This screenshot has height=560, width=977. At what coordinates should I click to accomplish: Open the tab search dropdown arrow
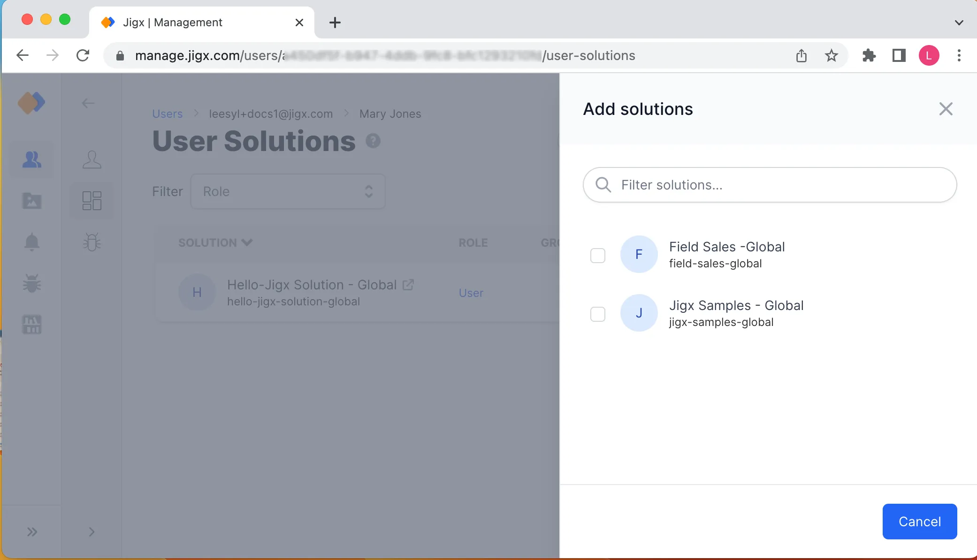(959, 22)
